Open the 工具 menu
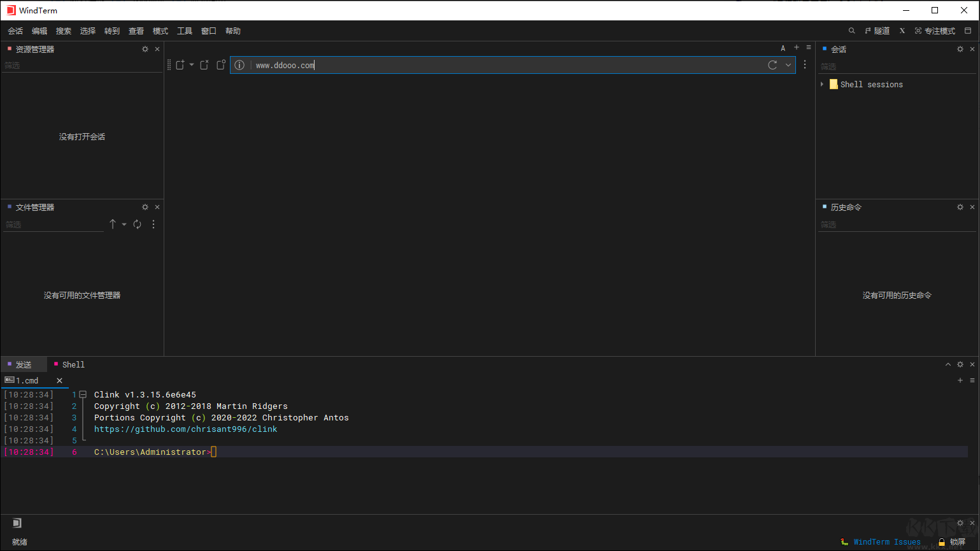980x551 pixels. 185,31
